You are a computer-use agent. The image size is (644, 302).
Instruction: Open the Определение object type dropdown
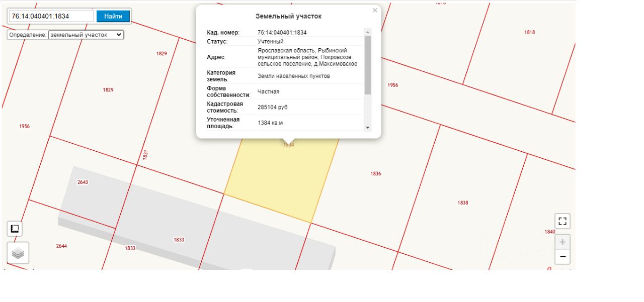86,35
